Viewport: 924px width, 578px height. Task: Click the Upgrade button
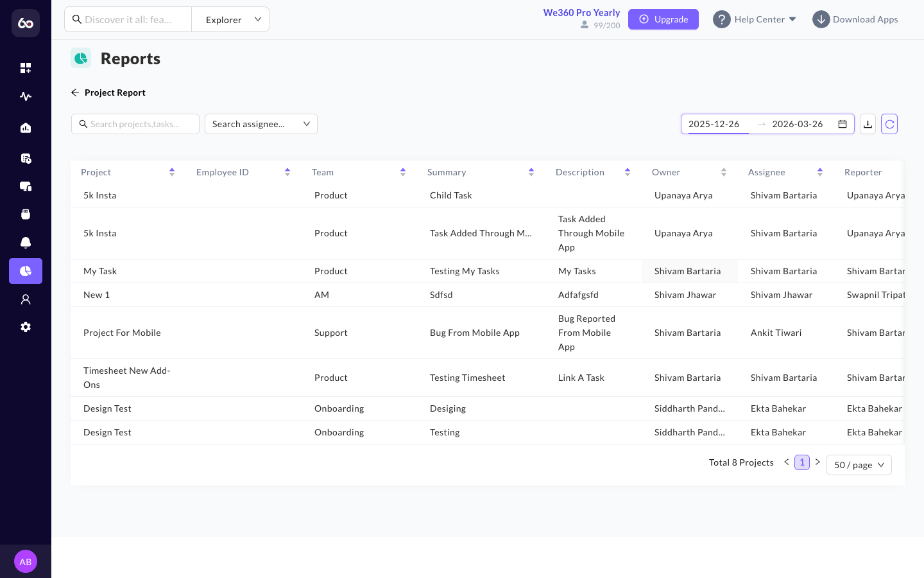pyautogui.click(x=663, y=19)
